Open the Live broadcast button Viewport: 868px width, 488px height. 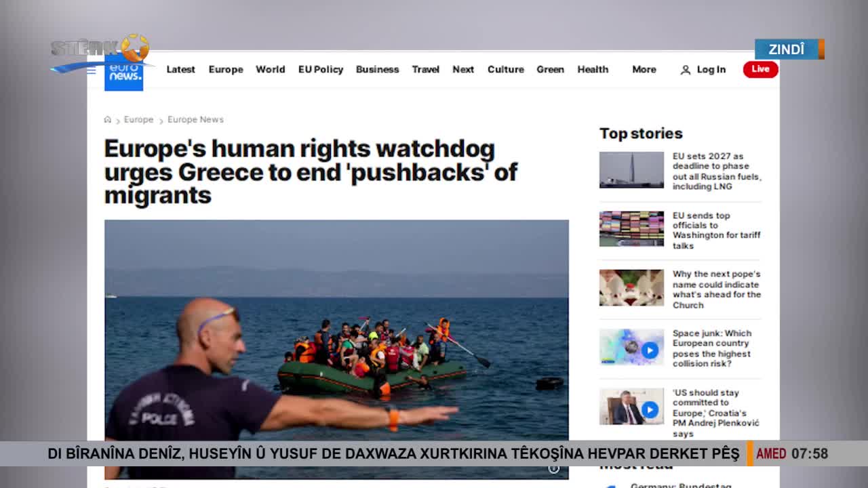(x=760, y=69)
